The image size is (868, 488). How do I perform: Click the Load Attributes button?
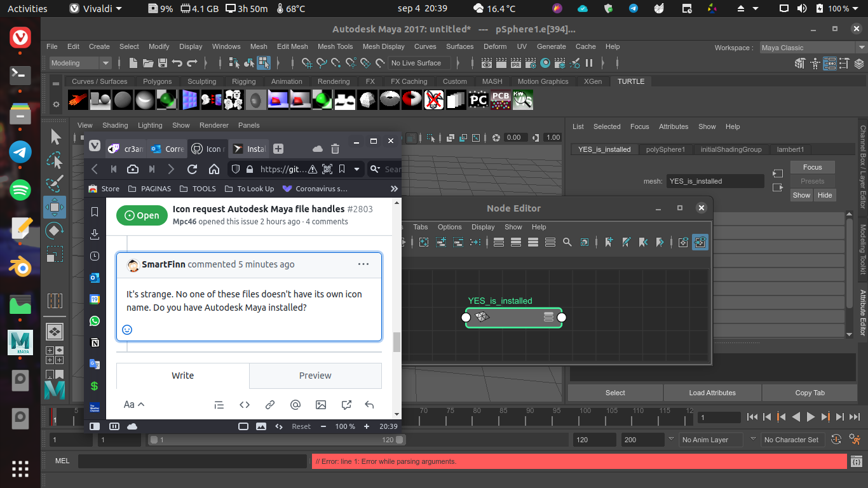coord(712,393)
